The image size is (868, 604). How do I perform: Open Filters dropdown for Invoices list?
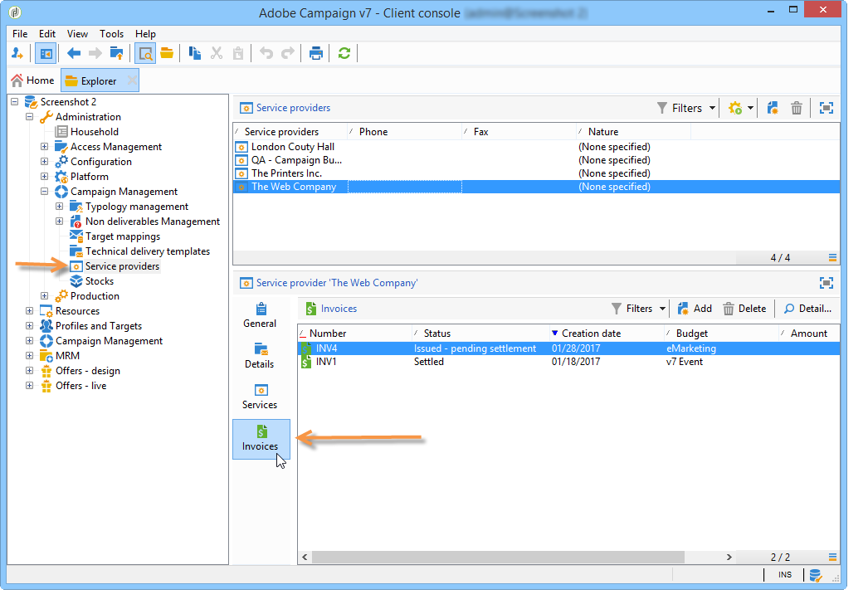pos(638,309)
